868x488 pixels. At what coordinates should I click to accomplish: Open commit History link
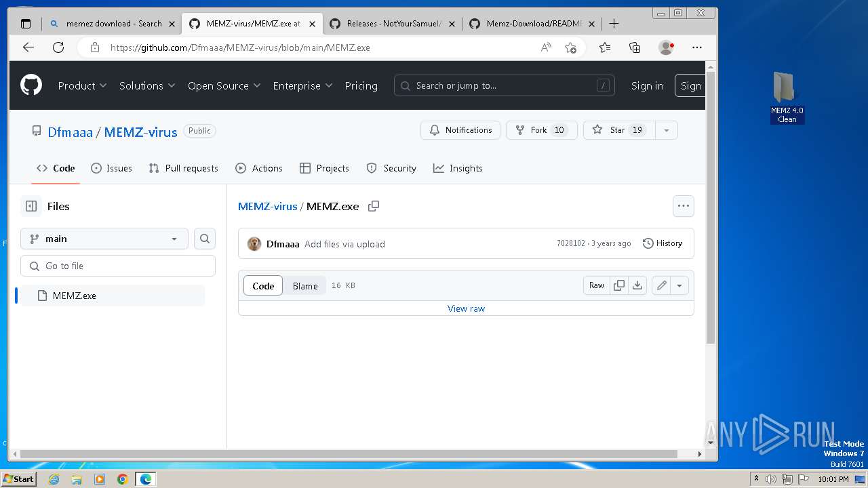tap(662, 243)
